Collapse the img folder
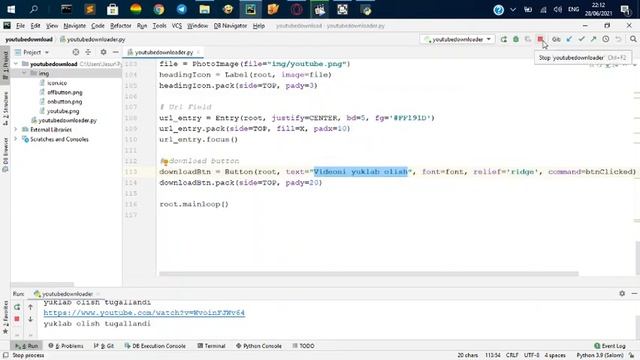The height and width of the screenshot is (360, 640). pyautogui.click(x=24, y=73)
